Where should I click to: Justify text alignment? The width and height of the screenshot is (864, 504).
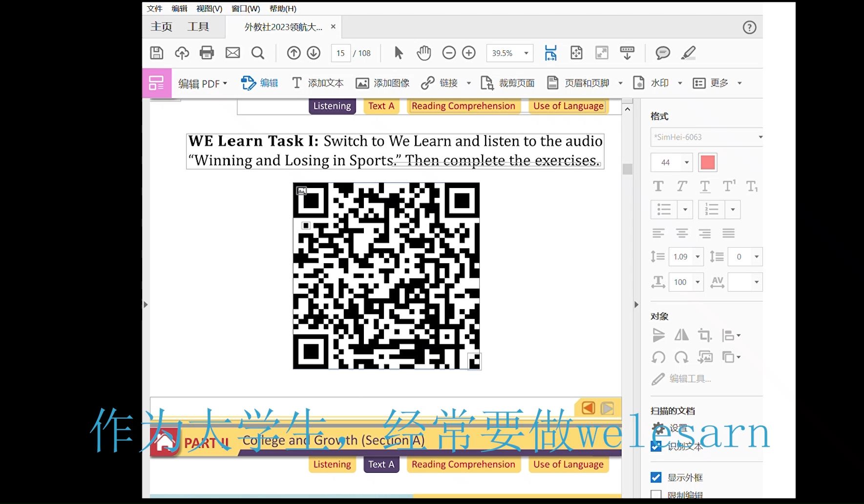point(728,233)
